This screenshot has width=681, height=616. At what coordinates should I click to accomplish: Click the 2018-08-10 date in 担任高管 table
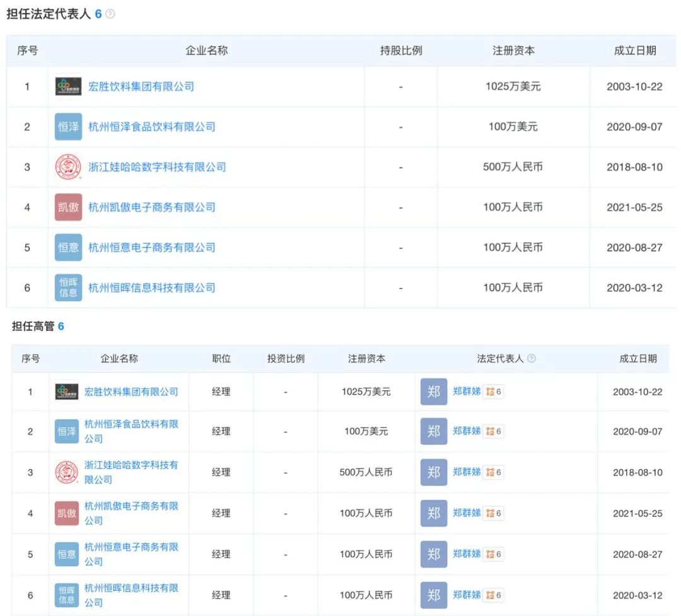pos(637,472)
